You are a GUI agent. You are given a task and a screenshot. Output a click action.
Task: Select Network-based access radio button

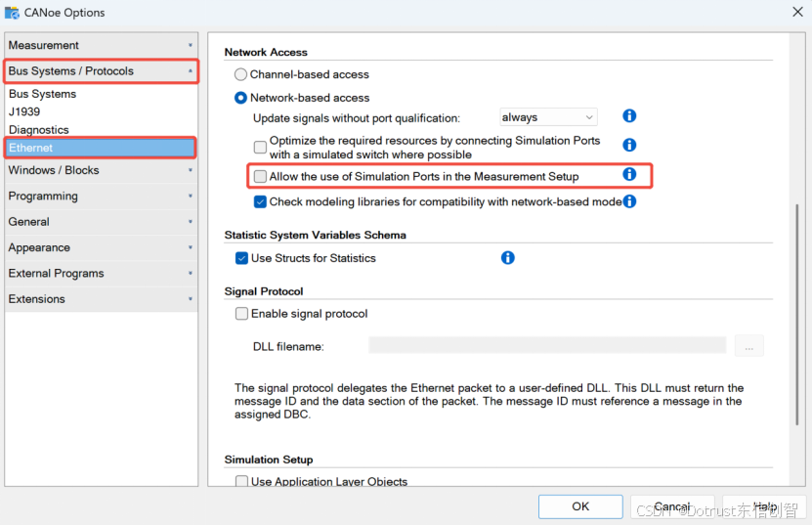[x=240, y=98]
